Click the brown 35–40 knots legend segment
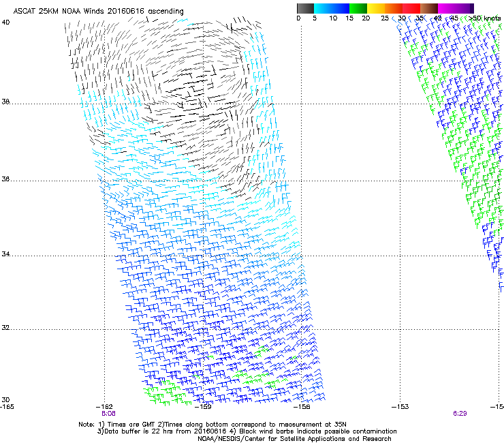Viewport: 504px width, 443px height. [x=429, y=8]
